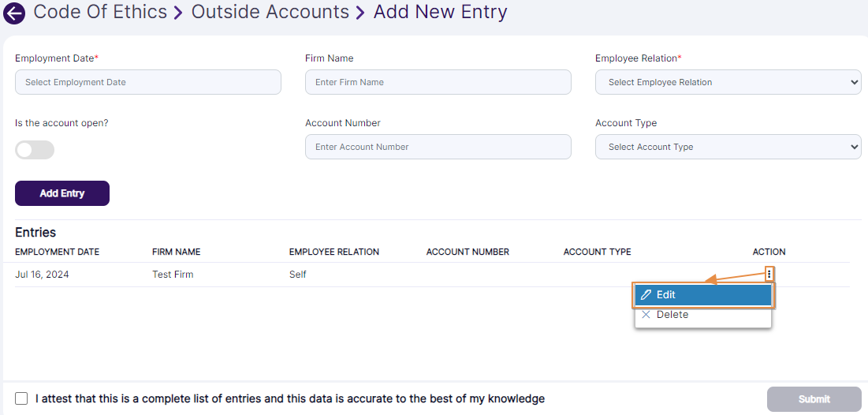Go to Code Of Ethics breadcrumb
This screenshot has height=415, width=868.
tap(100, 13)
